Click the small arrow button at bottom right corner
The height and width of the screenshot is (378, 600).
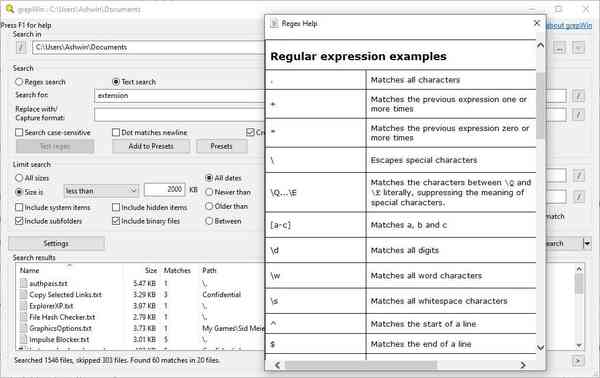[578, 361]
